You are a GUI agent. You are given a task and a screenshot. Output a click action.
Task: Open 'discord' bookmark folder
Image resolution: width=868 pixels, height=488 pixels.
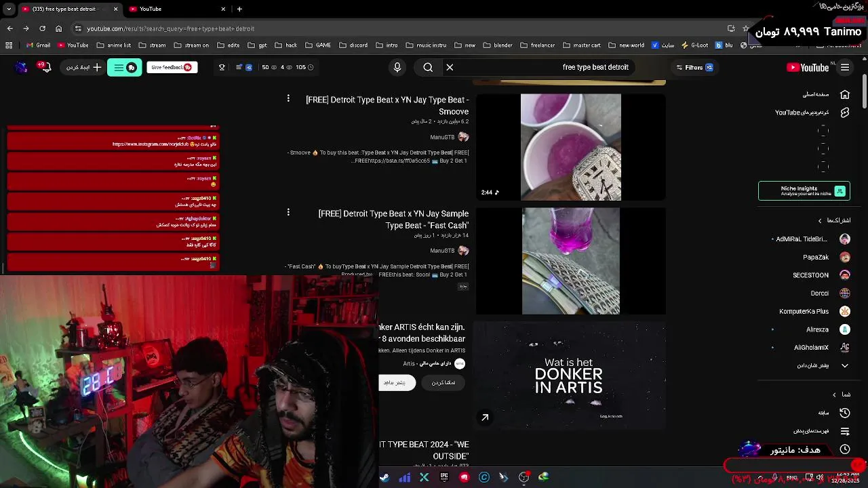tap(353, 45)
